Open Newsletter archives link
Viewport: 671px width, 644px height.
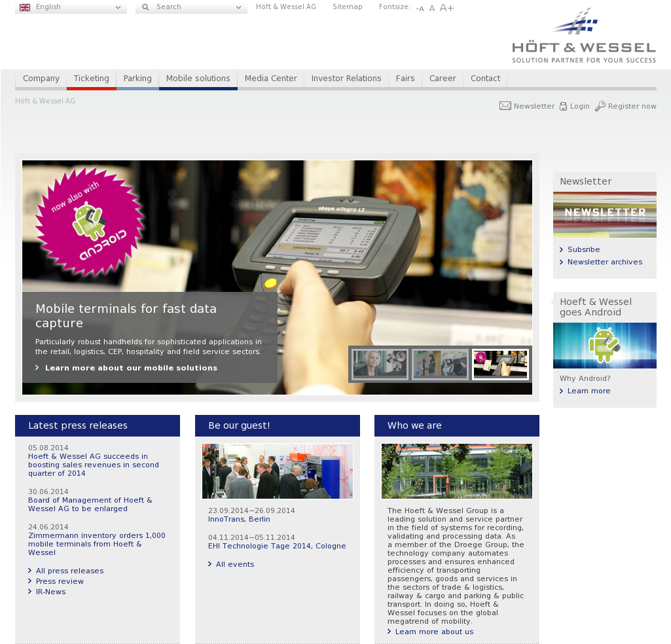tap(605, 262)
